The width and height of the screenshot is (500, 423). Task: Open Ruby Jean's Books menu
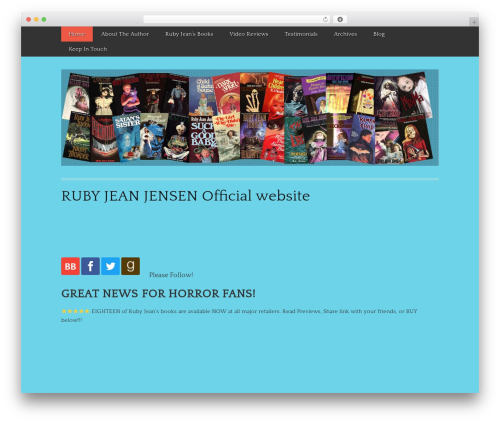[x=189, y=34]
